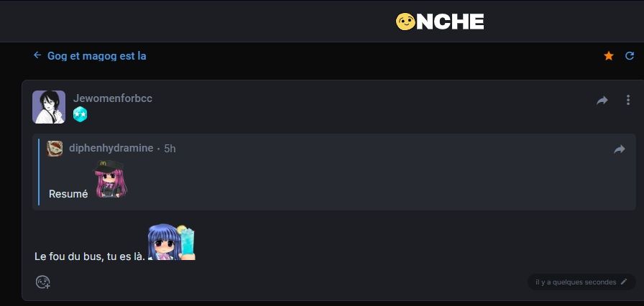This screenshot has width=644, height=306.
Task: Click the blue-haired sticker holding a drink
Action: click(172, 241)
